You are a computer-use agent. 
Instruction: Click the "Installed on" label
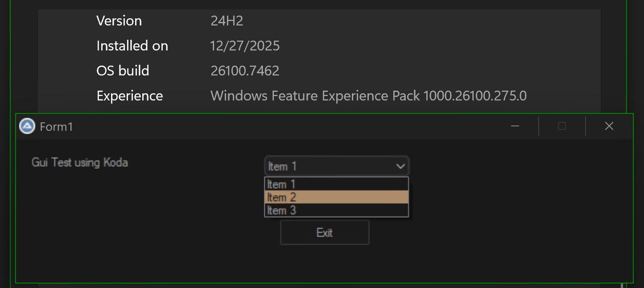132,46
